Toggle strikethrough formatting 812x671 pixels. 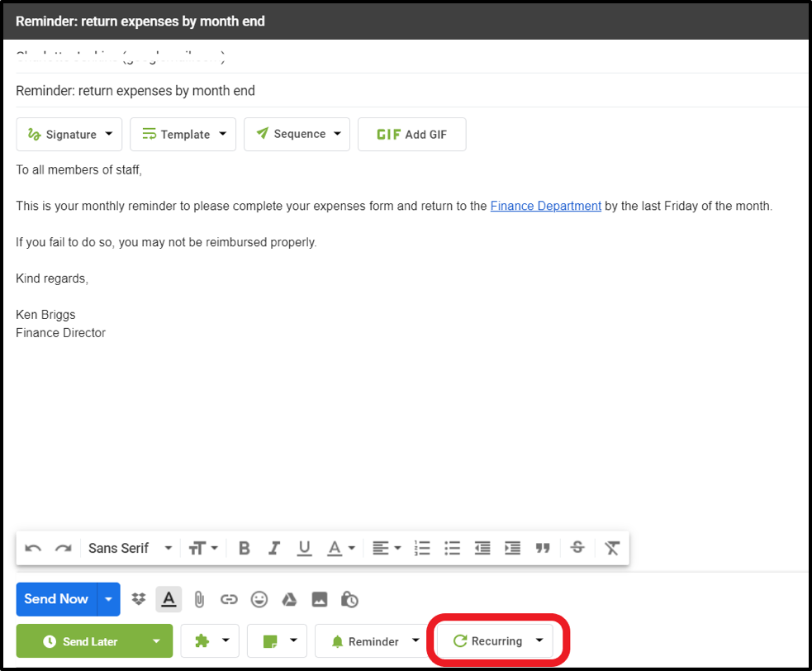577,548
